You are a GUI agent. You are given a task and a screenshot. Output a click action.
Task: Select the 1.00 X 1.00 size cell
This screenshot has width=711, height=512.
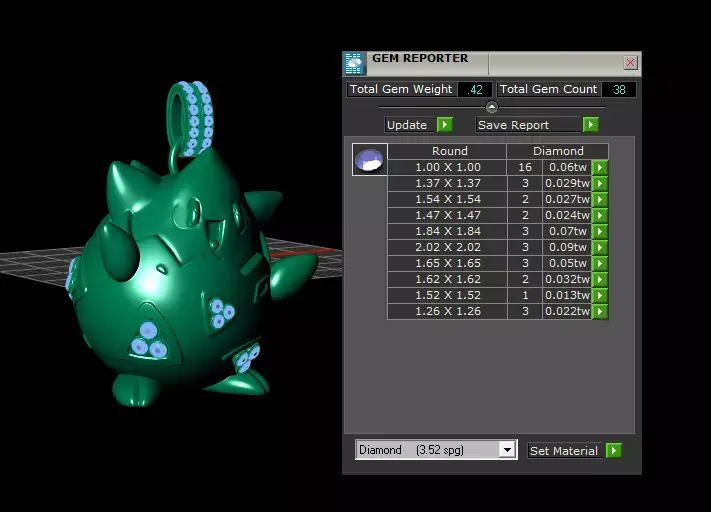(x=447, y=167)
